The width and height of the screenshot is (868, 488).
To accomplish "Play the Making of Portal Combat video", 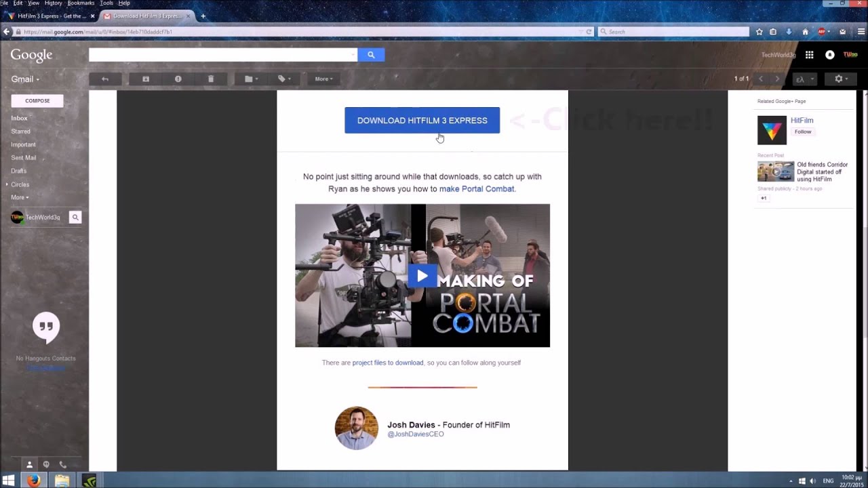I will [422, 276].
